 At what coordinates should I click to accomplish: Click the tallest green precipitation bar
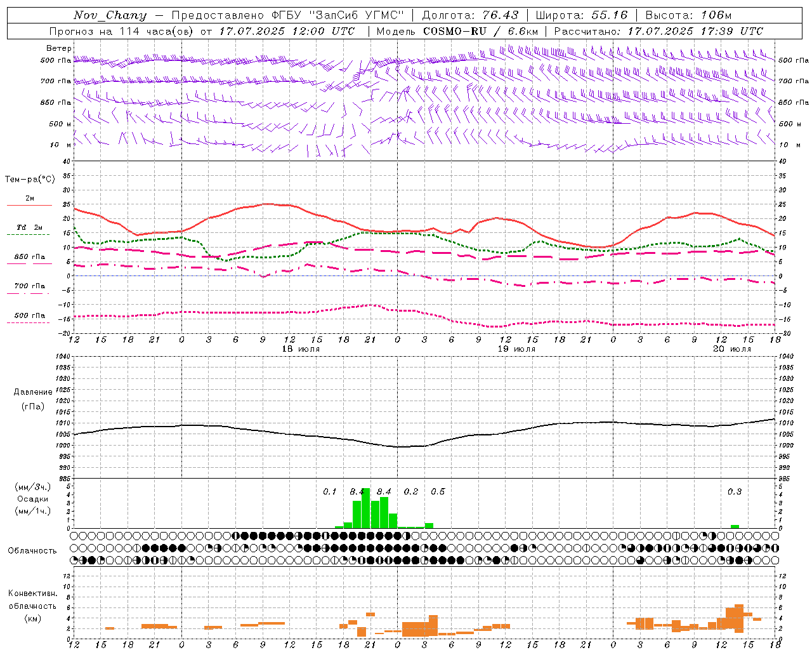[366, 508]
